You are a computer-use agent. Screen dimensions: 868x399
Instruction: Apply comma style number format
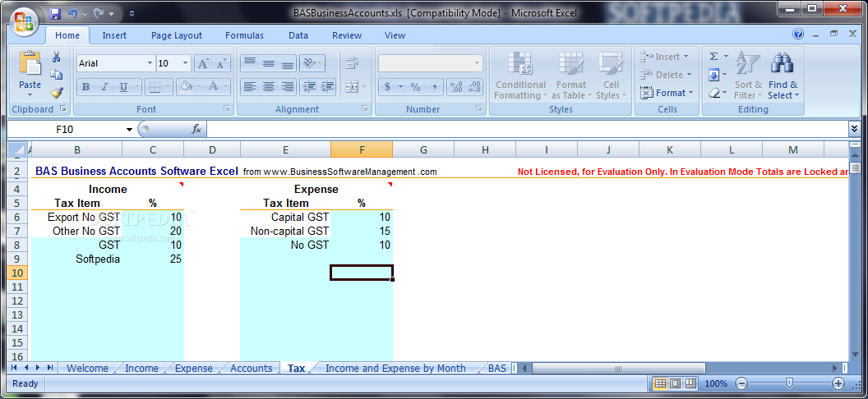coord(435,87)
